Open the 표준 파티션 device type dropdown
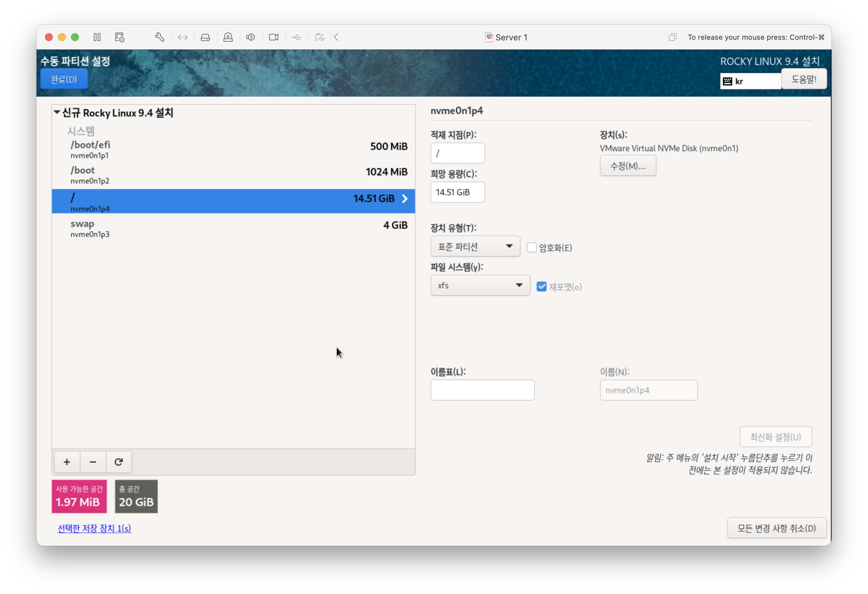 (475, 247)
